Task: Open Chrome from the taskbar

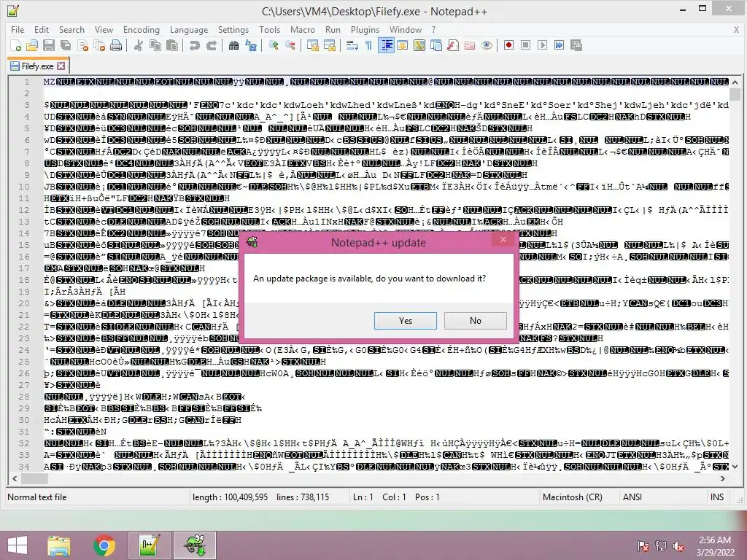Action: click(105, 545)
